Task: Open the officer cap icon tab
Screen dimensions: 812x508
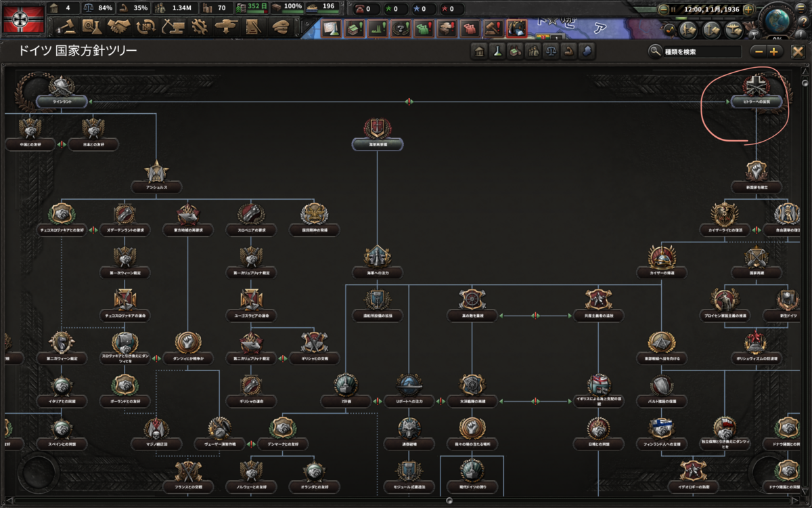Action: 281,28
